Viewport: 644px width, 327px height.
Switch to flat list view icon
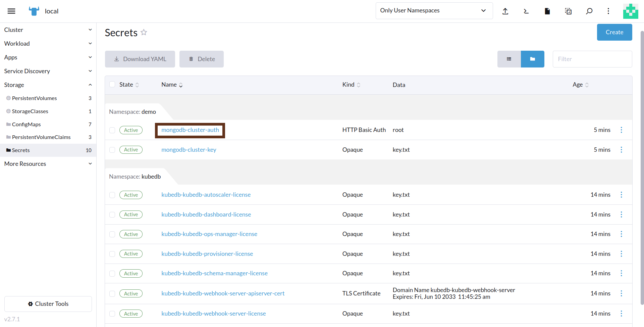(509, 59)
